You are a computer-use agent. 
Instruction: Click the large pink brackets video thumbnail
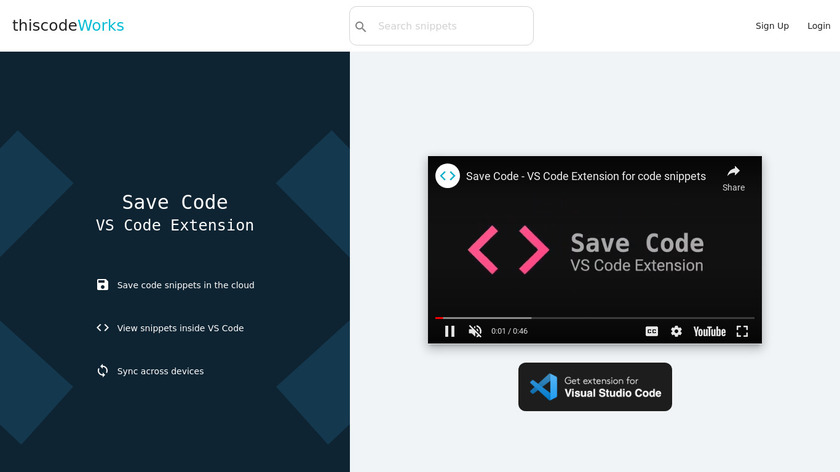(508, 250)
